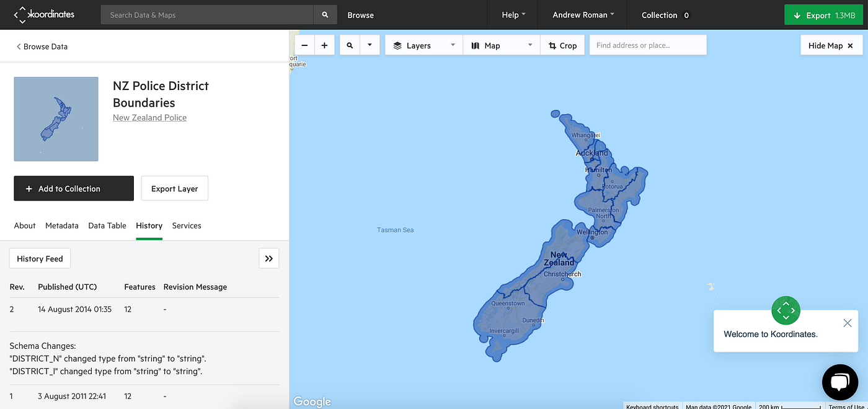868x409 pixels.
Task: Type in the Find address or place field
Action: click(x=647, y=45)
